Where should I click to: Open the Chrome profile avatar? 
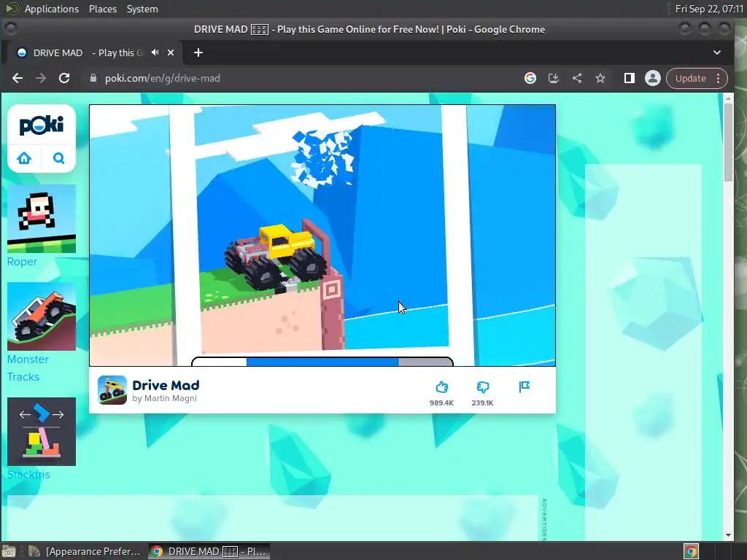[x=653, y=78]
